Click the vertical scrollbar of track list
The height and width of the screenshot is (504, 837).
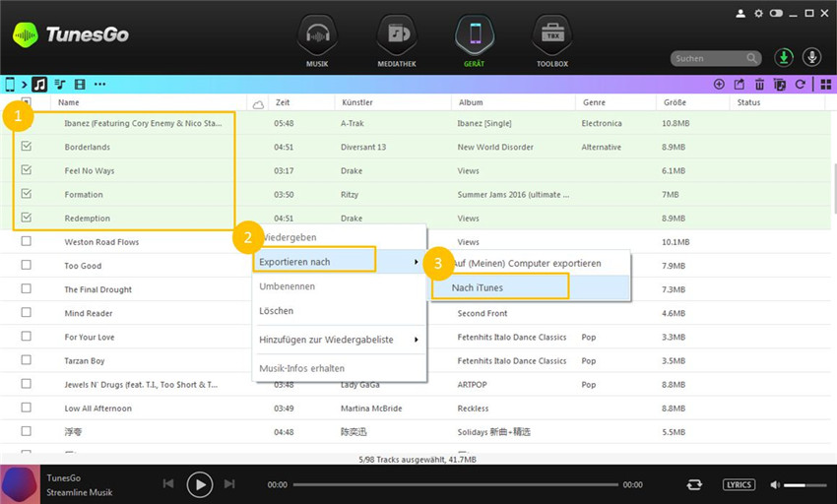click(834, 190)
